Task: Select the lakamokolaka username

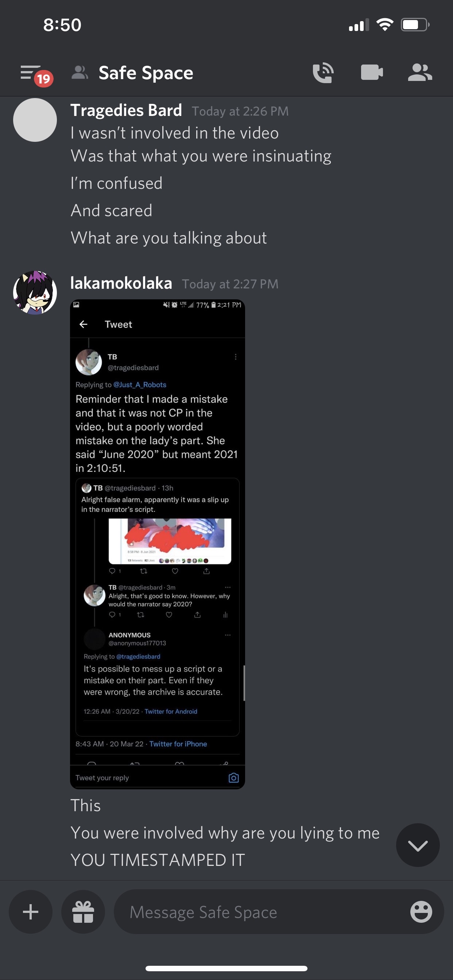Action: click(x=121, y=283)
